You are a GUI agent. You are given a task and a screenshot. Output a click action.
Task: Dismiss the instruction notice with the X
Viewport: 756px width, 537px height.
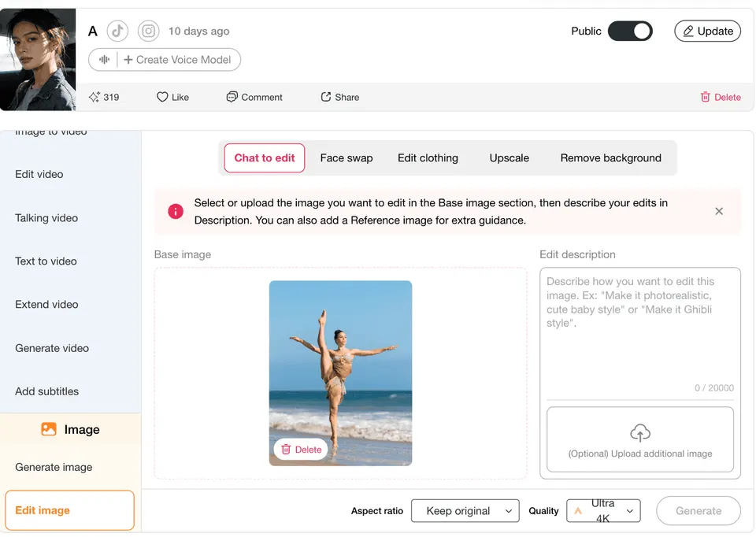coord(719,211)
